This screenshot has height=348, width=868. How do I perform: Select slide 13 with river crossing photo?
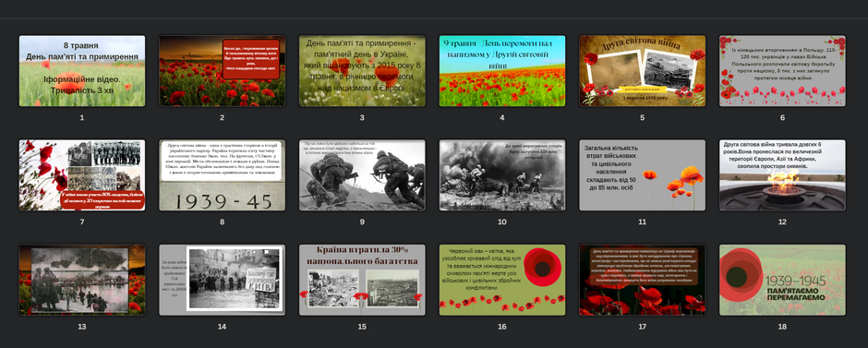(x=82, y=280)
